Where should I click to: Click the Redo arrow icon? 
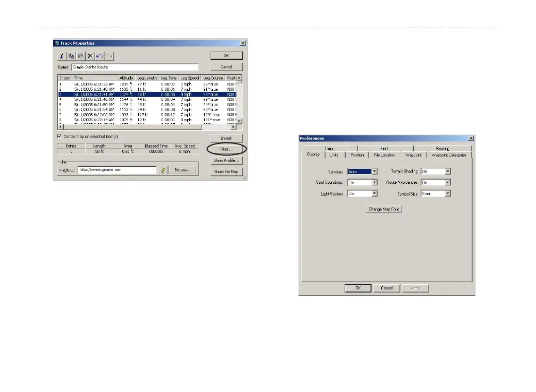point(109,56)
